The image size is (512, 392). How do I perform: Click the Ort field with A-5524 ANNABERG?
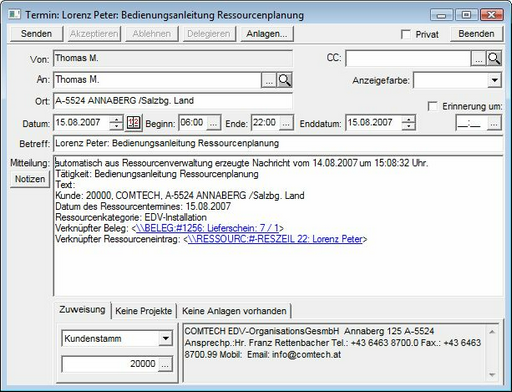173,101
